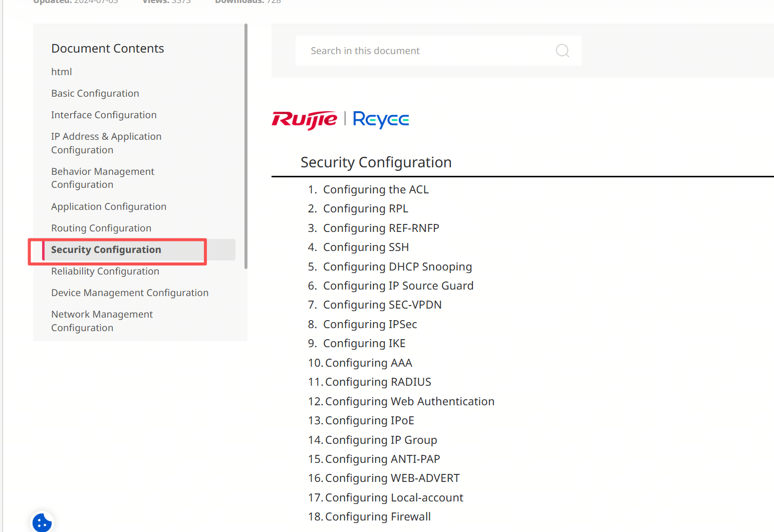Type in the document search field
Image resolution: width=774 pixels, height=532 pixels.
click(x=426, y=51)
